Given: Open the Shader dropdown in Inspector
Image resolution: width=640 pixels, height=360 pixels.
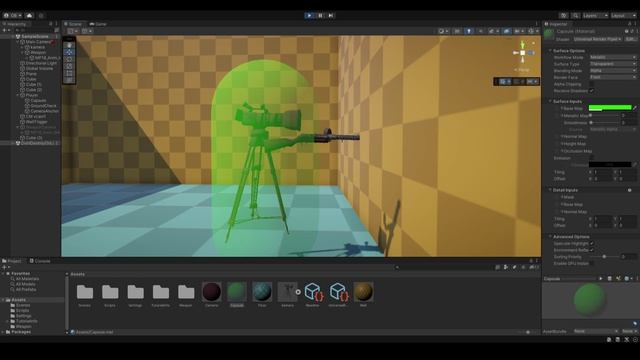Looking at the screenshot, I should [597, 39].
